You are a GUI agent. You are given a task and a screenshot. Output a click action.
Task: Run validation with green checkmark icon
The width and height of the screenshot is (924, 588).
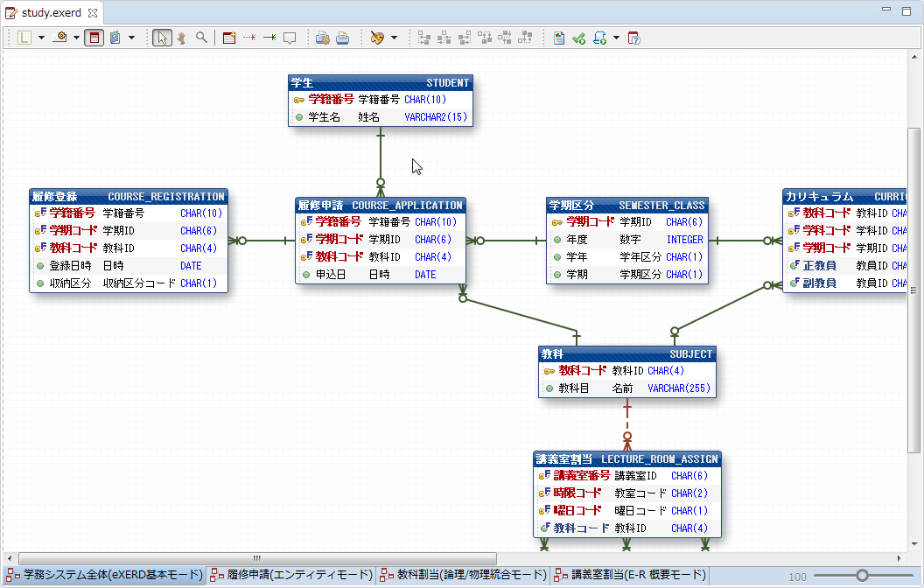click(x=578, y=38)
